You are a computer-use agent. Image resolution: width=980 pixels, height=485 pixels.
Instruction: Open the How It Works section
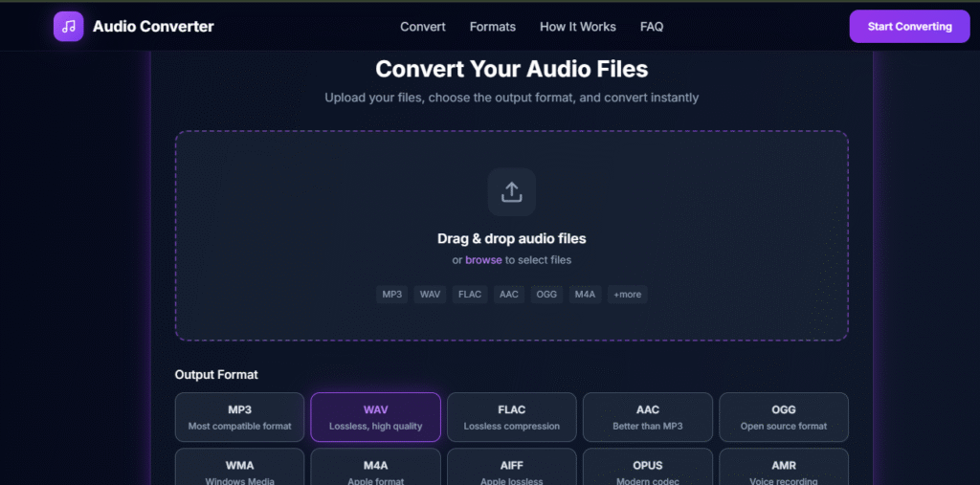click(x=577, y=27)
